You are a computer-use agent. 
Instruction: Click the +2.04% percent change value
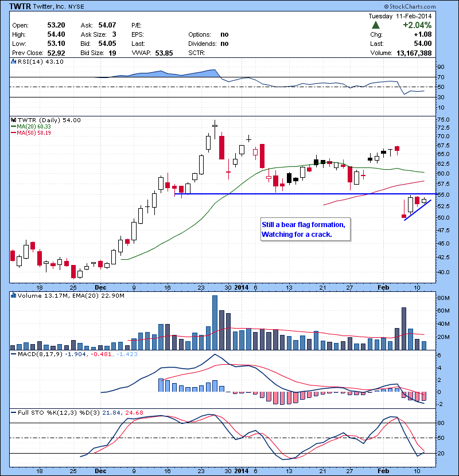418,25
